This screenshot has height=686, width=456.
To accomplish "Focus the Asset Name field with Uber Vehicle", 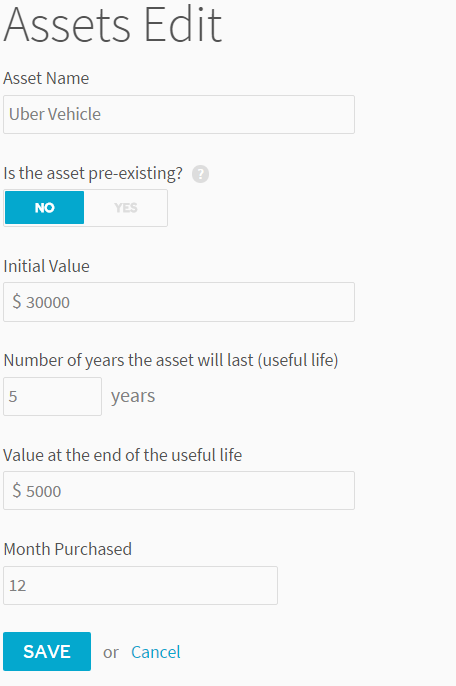I will pyautogui.click(x=179, y=115).
